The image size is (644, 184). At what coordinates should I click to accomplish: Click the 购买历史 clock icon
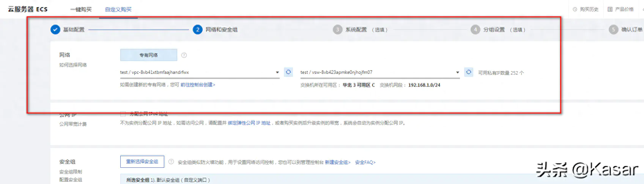(x=575, y=9)
